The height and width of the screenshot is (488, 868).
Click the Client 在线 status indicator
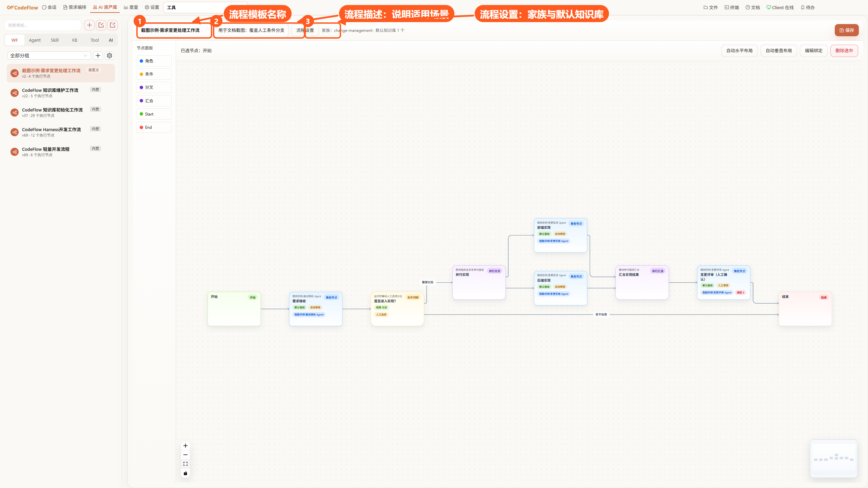(780, 7)
